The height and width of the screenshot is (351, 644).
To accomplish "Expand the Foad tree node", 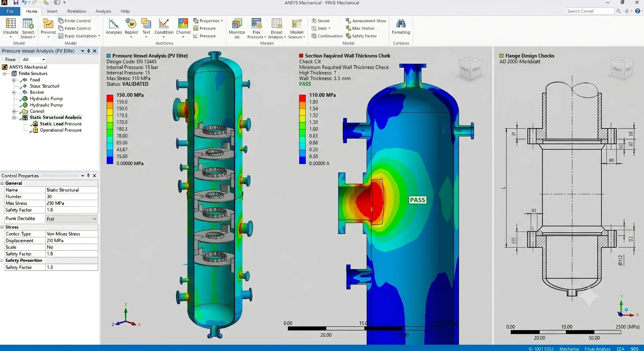I will coord(14,80).
